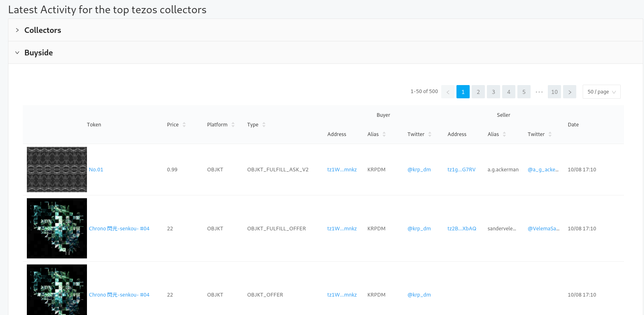Open seller address tz2B...XbAQ
The image size is (644, 315).
point(462,229)
